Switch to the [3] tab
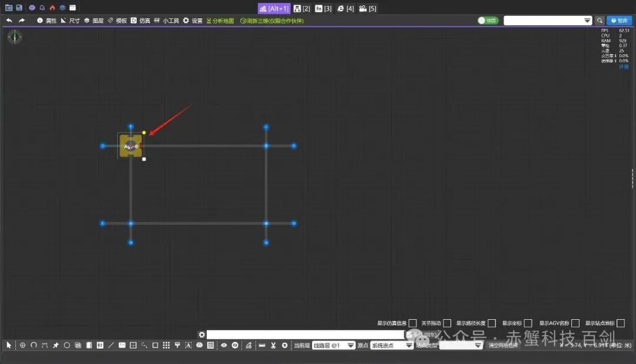Image resolution: width=636 pixels, height=364 pixels. pyautogui.click(x=323, y=8)
